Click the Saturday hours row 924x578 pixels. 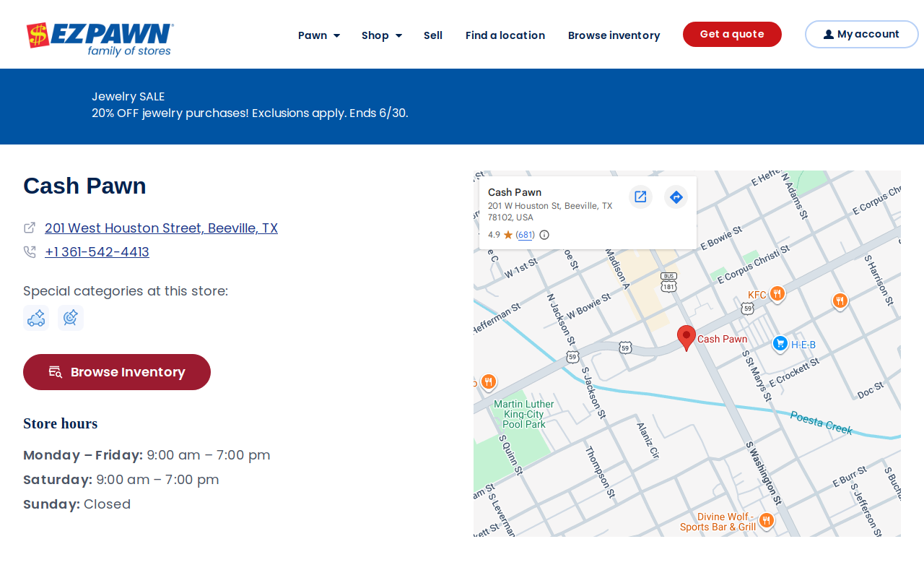121,480
